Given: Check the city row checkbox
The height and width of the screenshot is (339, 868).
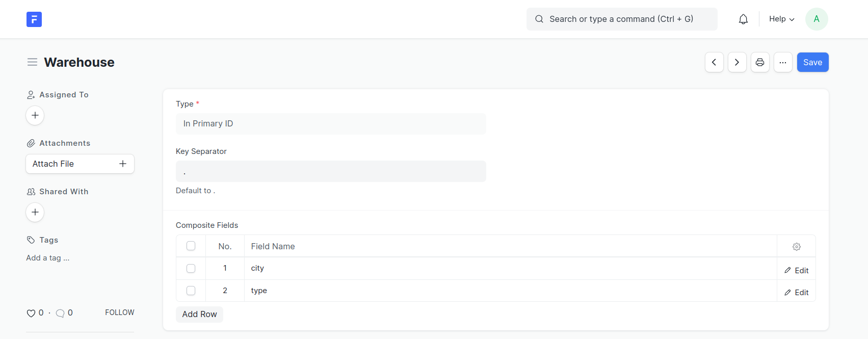Looking at the screenshot, I should pyautogui.click(x=191, y=268).
